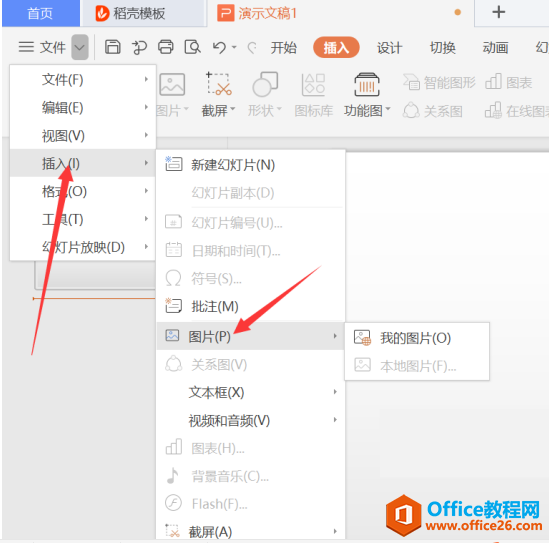The height and width of the screenshot is (543, 549).
Task: Click the 演示文稿1 presentation file icon
Action: tap(225, 13)
